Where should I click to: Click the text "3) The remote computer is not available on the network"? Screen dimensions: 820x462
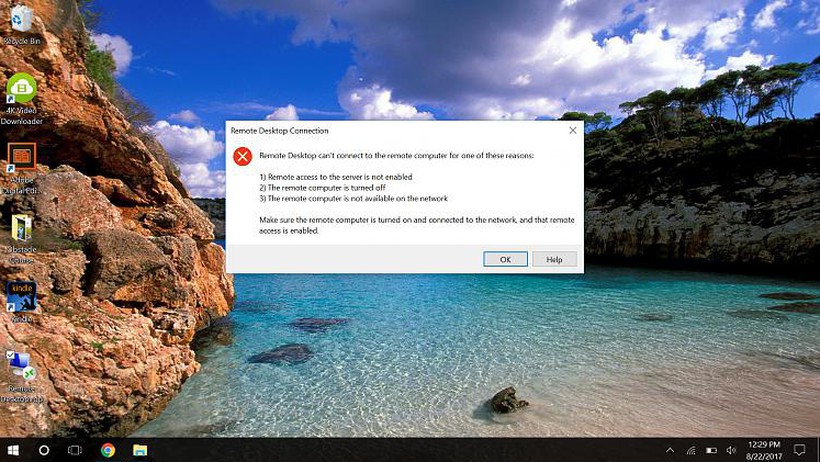[x=354, y=198]
